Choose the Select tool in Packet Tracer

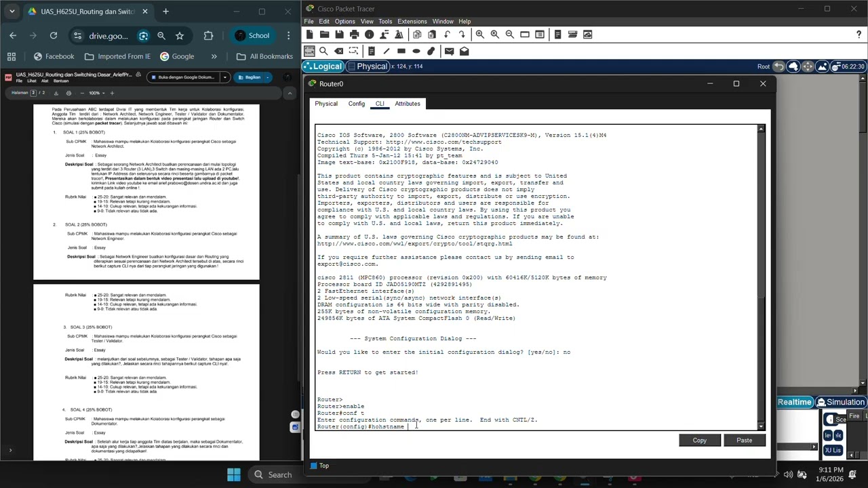click(x=309, y=51)
